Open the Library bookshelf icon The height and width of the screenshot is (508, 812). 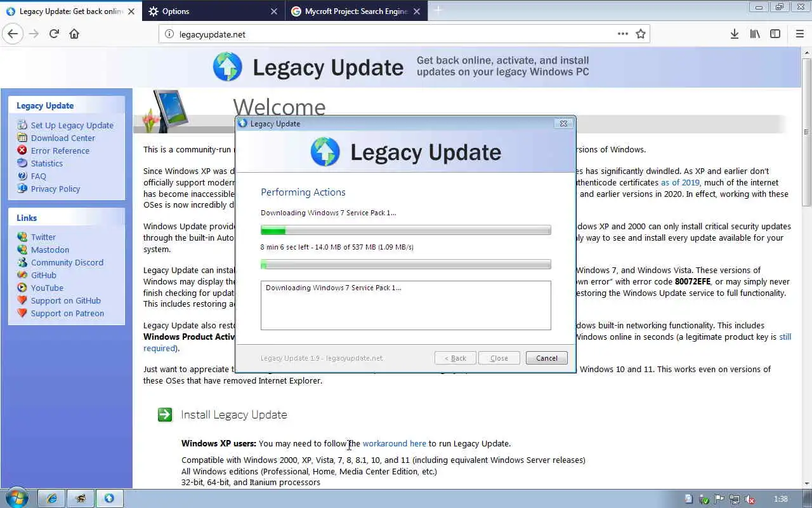755,34
